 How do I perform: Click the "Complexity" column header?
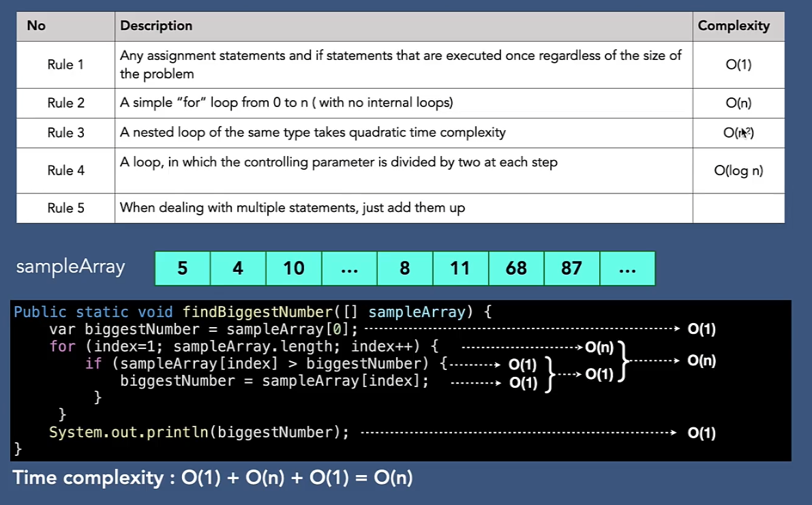[x=734, y=26]
